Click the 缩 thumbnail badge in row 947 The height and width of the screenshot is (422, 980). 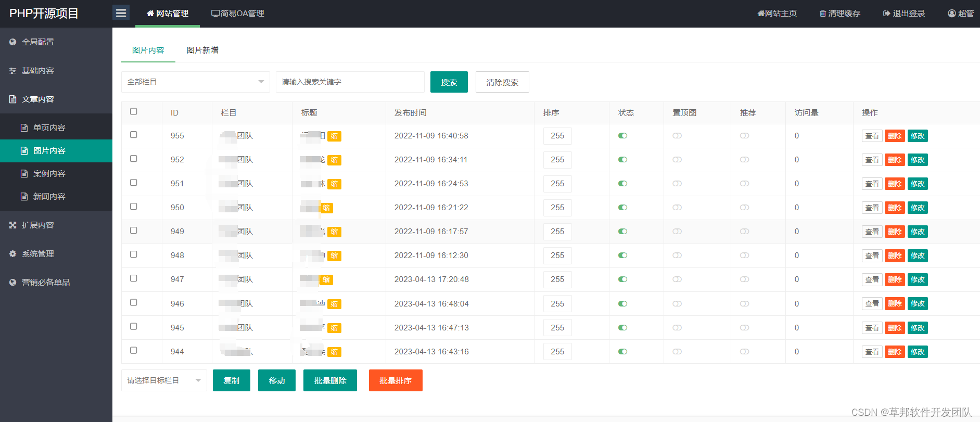pos(326,280)
